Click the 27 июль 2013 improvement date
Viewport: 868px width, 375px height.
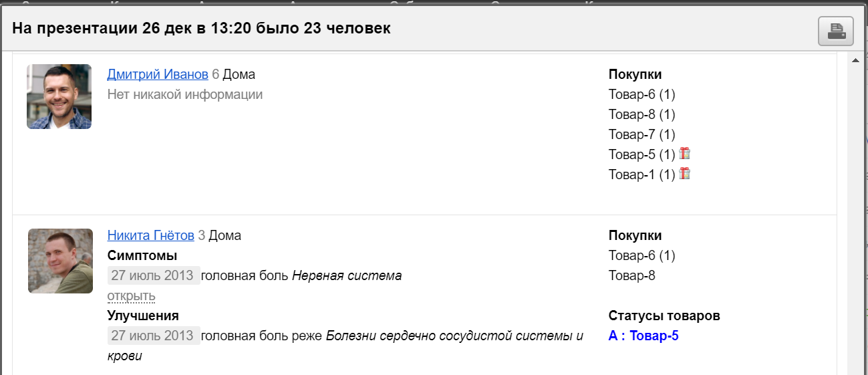153,336
